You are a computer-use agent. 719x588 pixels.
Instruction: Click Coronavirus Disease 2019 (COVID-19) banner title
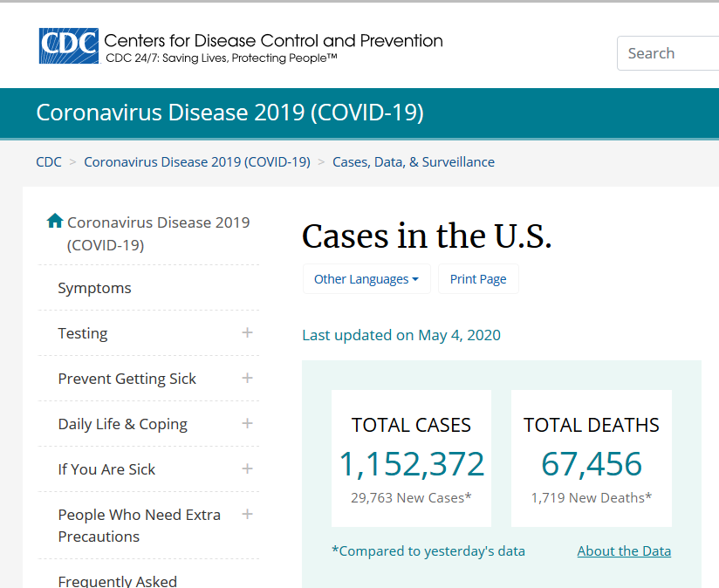(230, 113)
